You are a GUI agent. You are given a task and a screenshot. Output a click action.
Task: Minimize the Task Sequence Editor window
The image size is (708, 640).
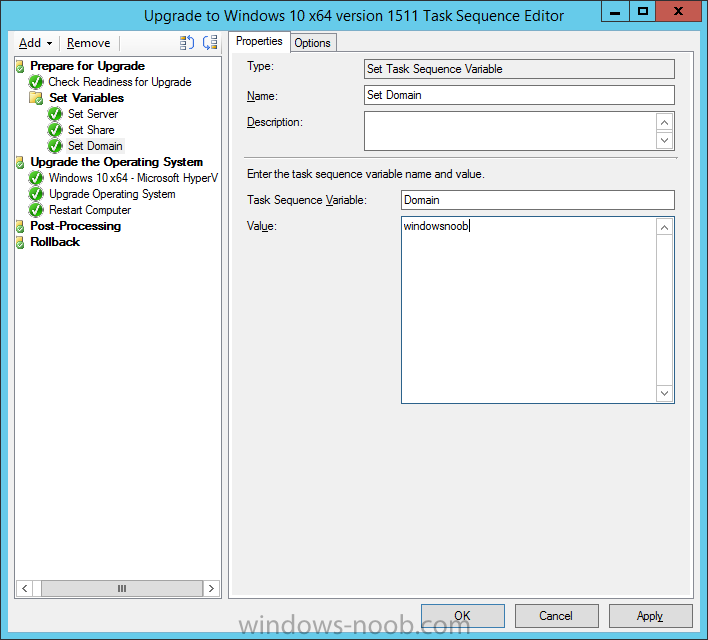[x=615, y=11]
